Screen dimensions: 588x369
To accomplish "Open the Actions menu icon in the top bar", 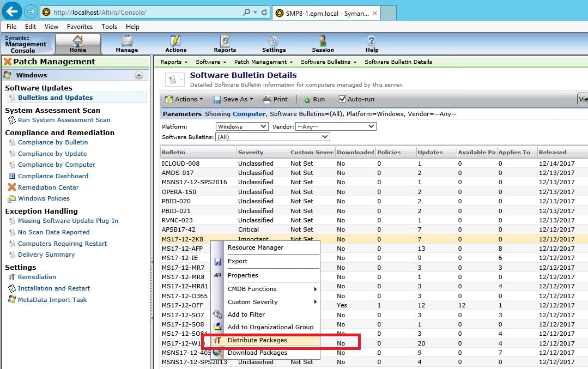I will tap(175, 41).
